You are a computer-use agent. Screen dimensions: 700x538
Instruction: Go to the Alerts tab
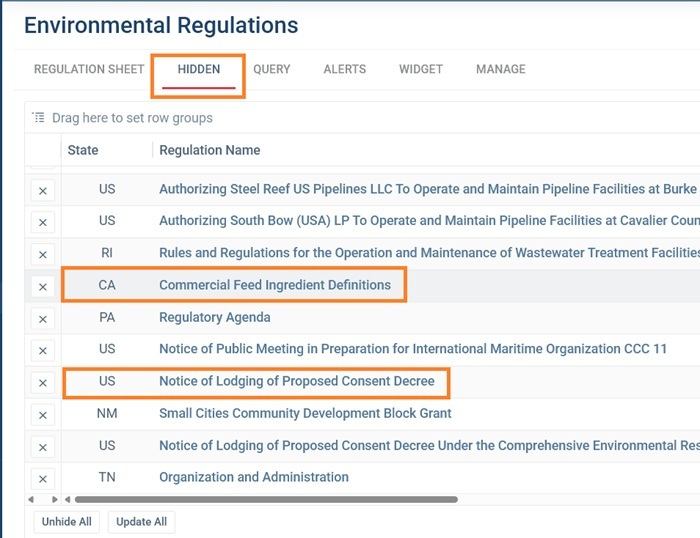click(344, 69)
